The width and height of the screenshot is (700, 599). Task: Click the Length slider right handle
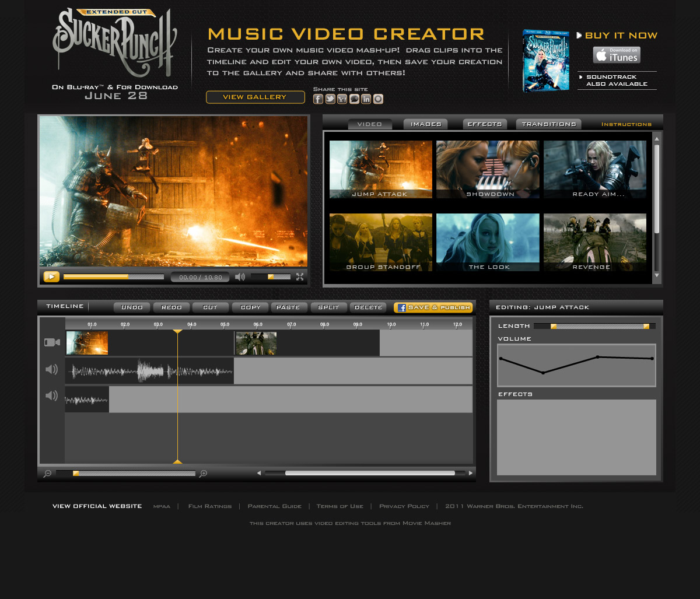click(646, 326)
